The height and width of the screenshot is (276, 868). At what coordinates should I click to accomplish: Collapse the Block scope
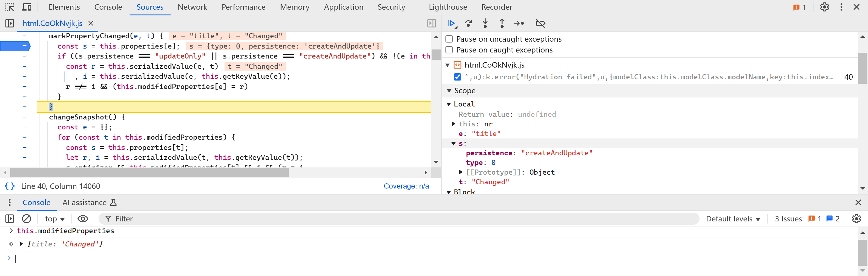point(449,192)
